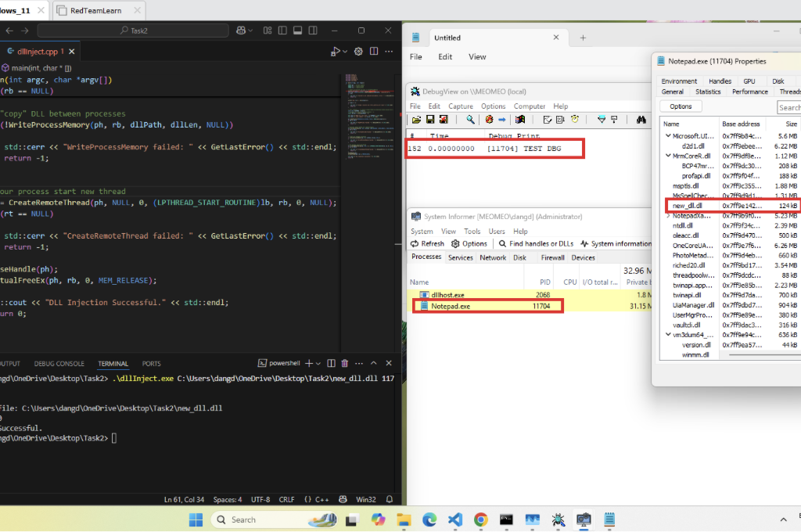Open the VS Code gear icon beside run button
This screenshot has height=532, width=801.
pos(359,52)
